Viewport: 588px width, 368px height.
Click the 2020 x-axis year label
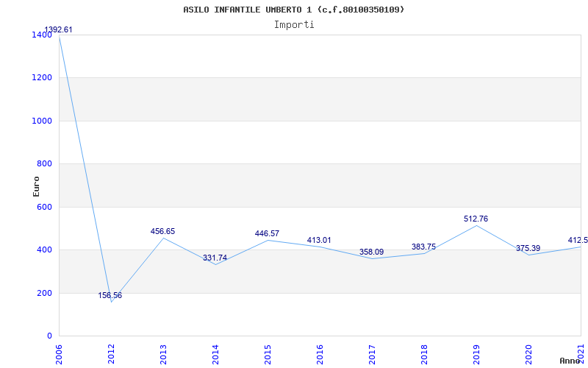click(528, 354)
